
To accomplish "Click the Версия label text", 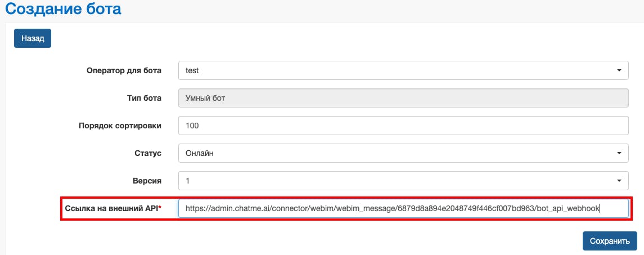I will pos(146,181).
